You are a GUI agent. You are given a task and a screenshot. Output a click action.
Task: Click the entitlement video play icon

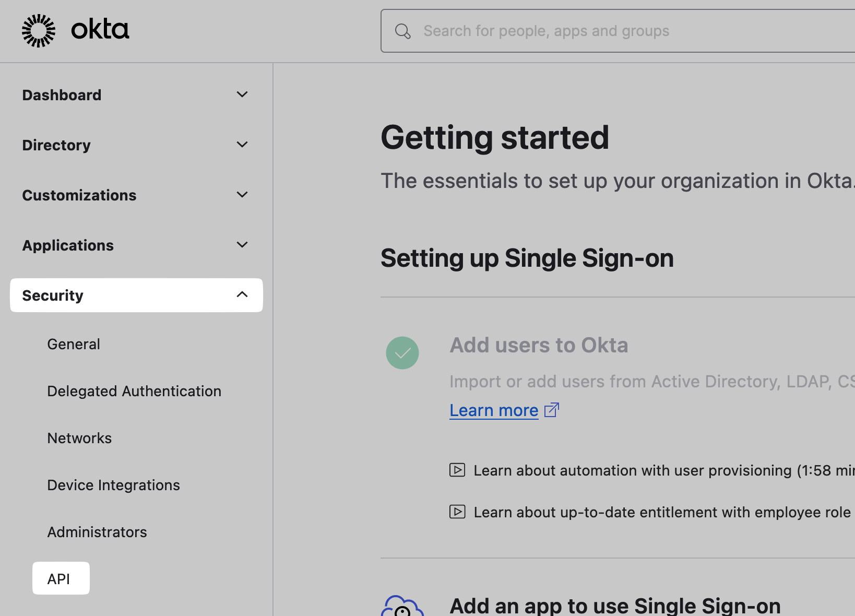pos(457,512)
